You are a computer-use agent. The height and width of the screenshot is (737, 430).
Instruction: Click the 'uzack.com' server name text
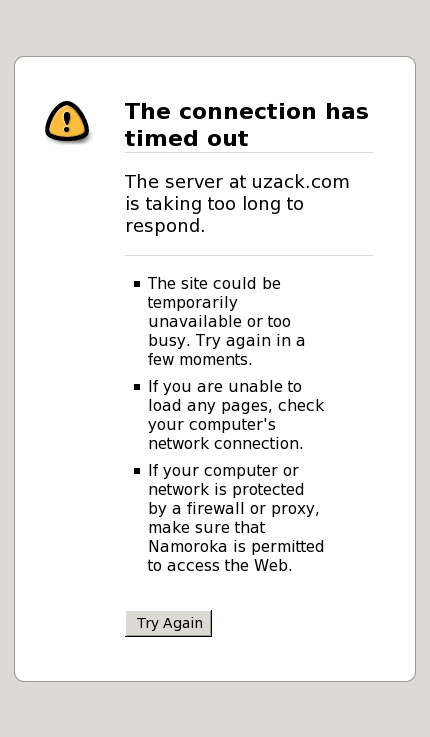pyautogui.click(x=300, y=182)
